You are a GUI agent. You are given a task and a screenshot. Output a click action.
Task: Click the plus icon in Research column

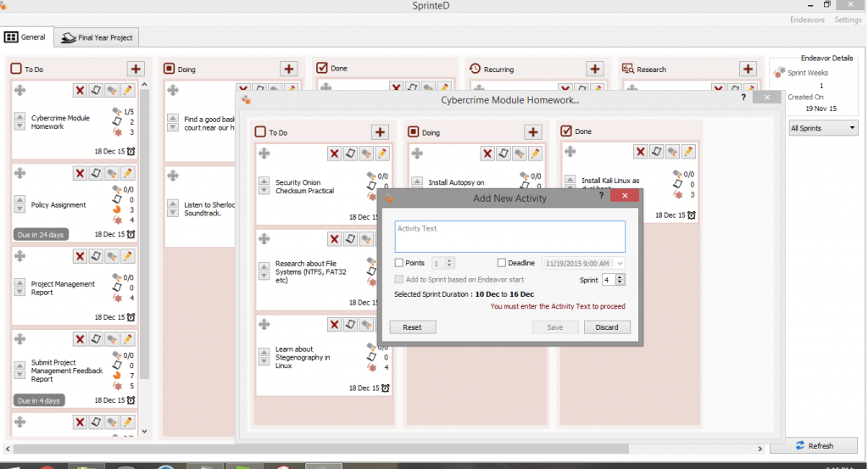(748, 69)
